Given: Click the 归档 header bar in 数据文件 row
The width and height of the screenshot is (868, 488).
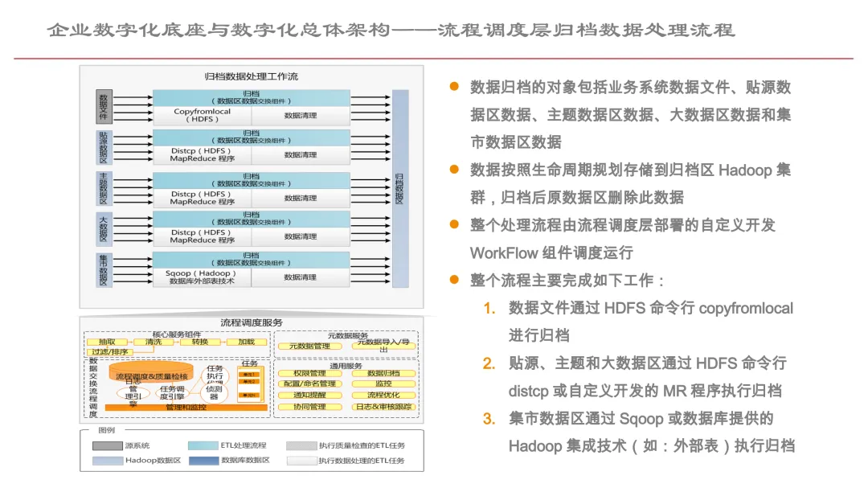Looking at the screenshot, I should click(x=252, y=97).
